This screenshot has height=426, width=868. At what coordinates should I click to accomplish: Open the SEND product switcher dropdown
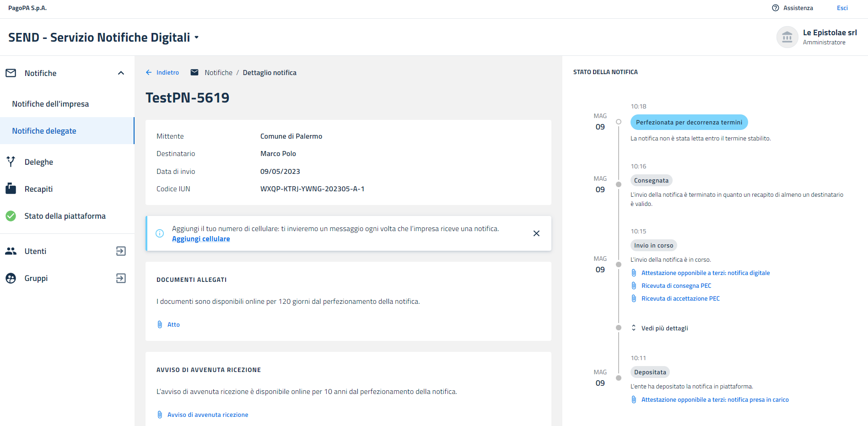[x=196, y=38]
